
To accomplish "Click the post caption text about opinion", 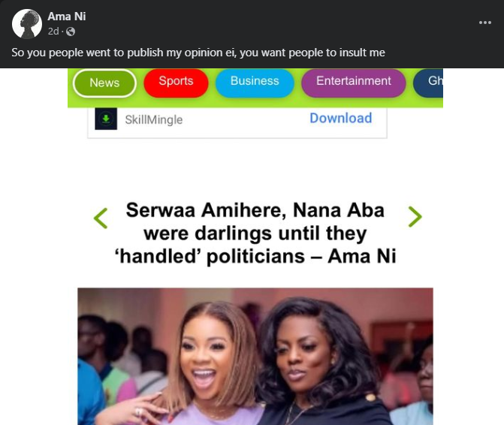I will coord(198,53).
